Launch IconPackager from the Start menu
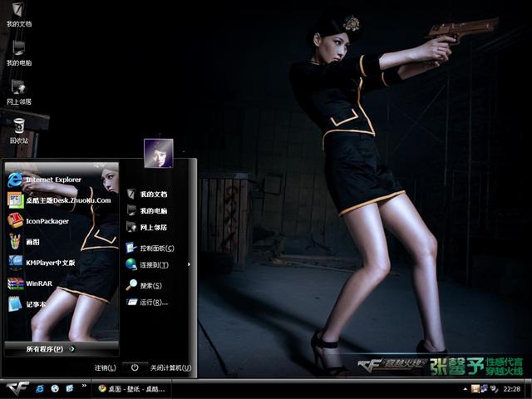This screenshot has height=399, width=532. pyautogui.click(x=47, y=221)
